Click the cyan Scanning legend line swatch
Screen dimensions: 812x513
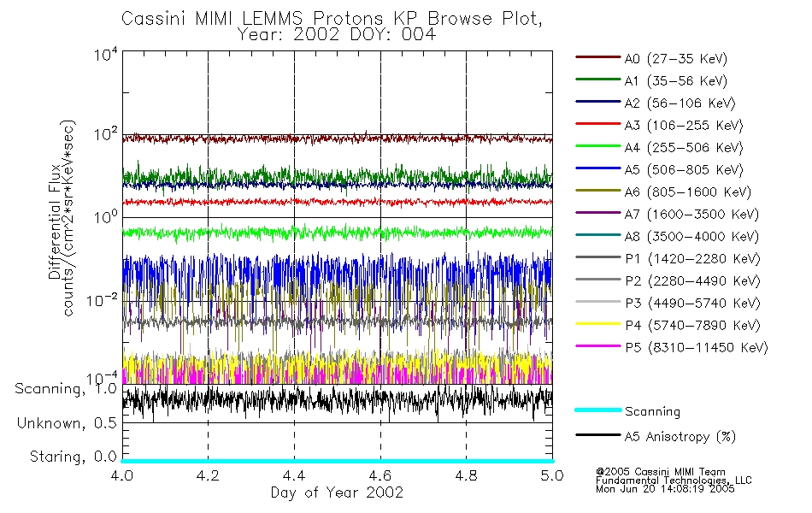point(597,410)
